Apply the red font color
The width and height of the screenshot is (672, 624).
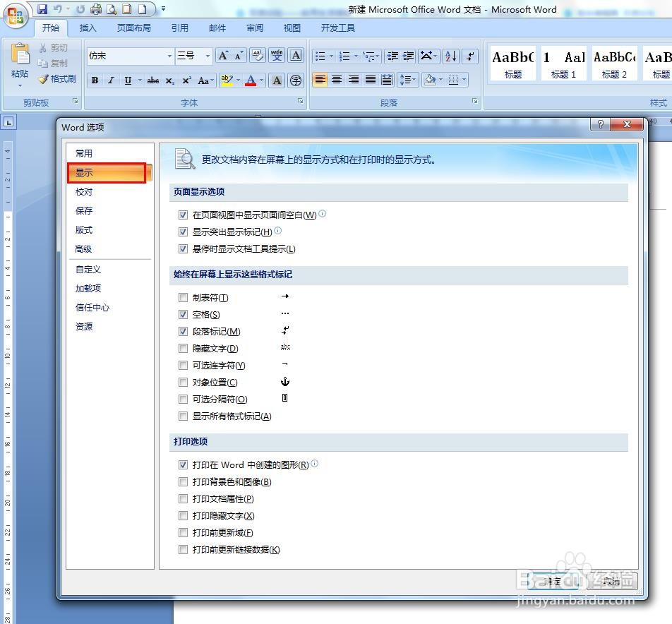251,80
